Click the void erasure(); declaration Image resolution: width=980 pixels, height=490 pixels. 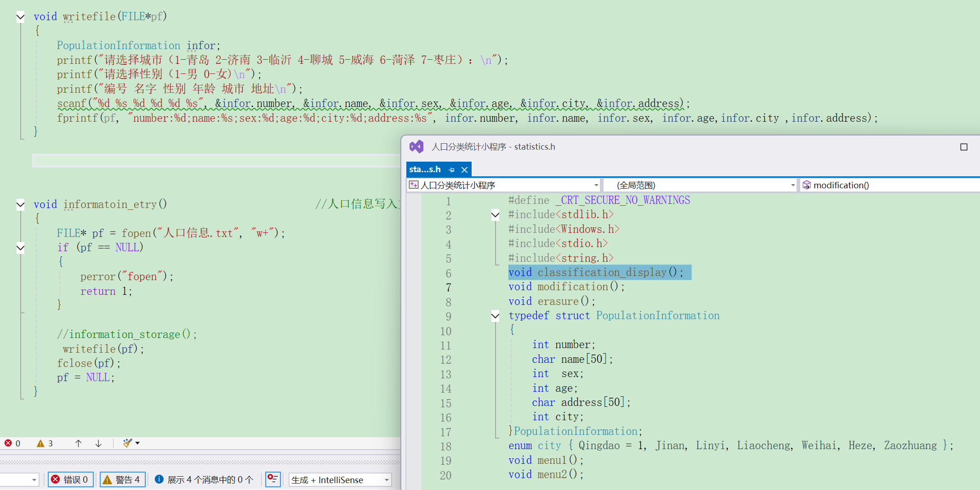[x=552, y=302]
